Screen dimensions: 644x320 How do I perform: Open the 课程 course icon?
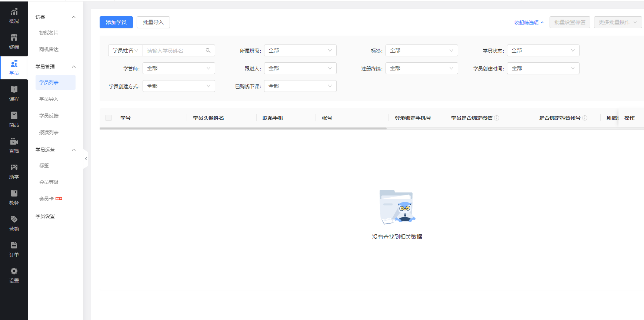(14, 90)
